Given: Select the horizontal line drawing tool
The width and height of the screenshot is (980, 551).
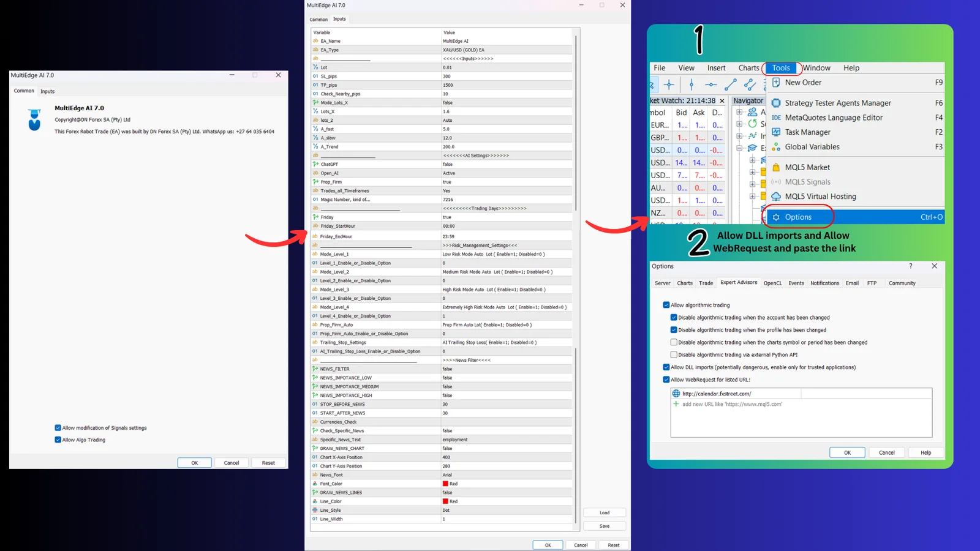Looking at the screenshot, I should pyautogui.click(x=710, y=84).
